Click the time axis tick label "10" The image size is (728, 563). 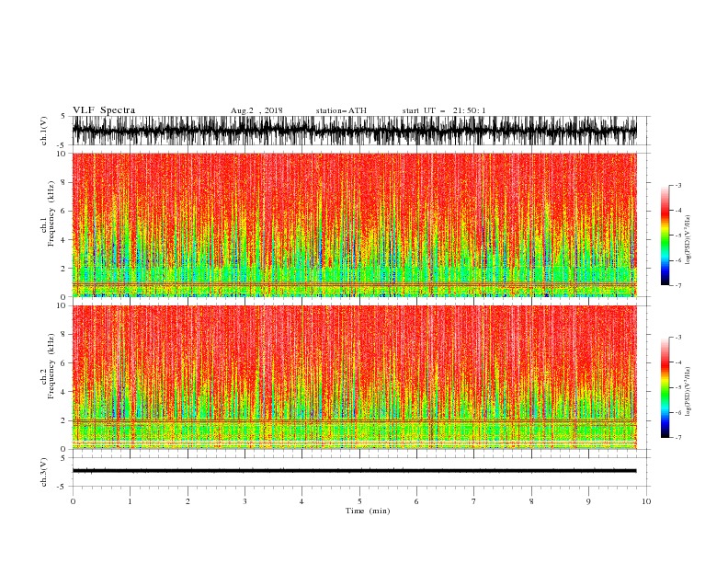[x=646, y=501]
